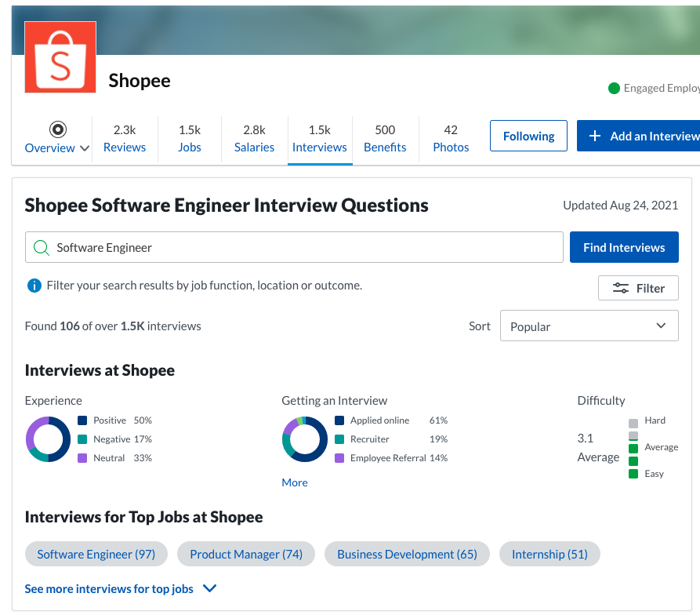Open the Filter button
Image resolution: width=700 pixels, height=615 pixels.
click(x=638, y=288)
